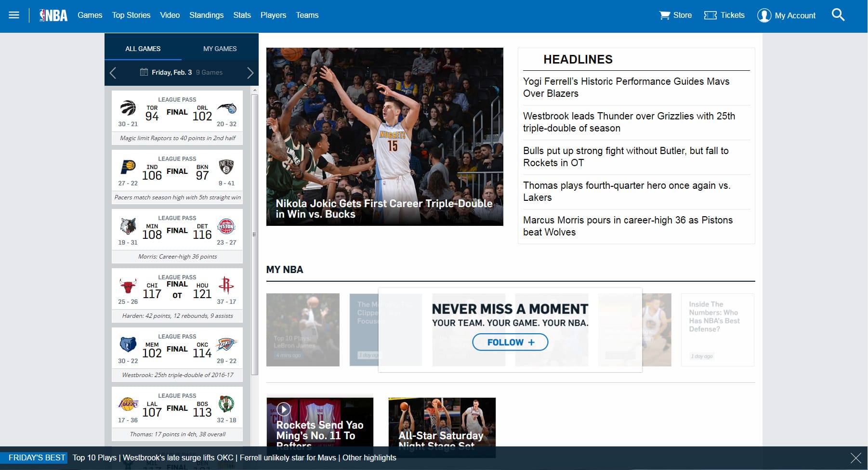868x470 pixels.
Task: Switch to the All Games tab
Action: (143, 49)
